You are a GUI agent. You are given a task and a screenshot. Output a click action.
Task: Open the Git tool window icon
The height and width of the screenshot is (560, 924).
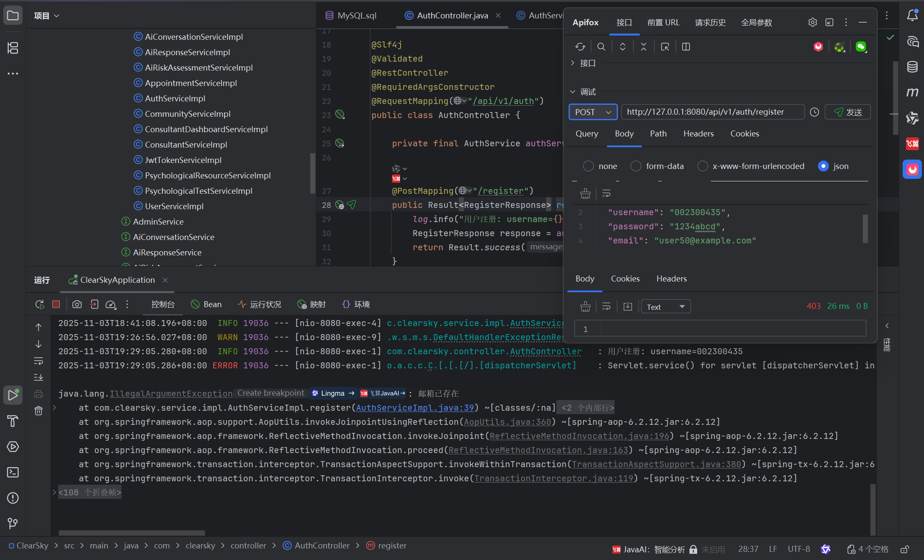point(13,523)
